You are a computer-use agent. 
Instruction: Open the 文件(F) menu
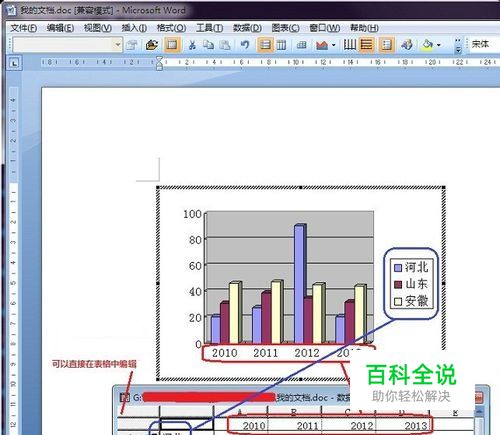[x=23, y=28]
